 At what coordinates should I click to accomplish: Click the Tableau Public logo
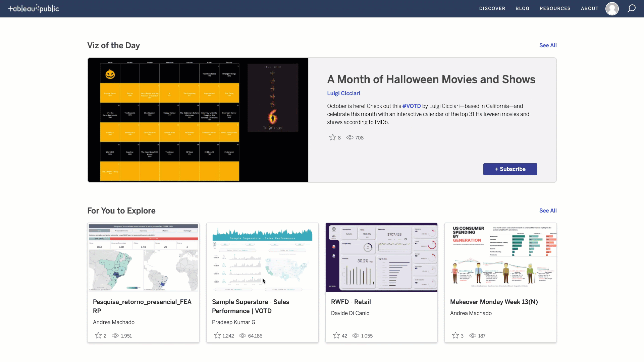[x=34, y=9]
